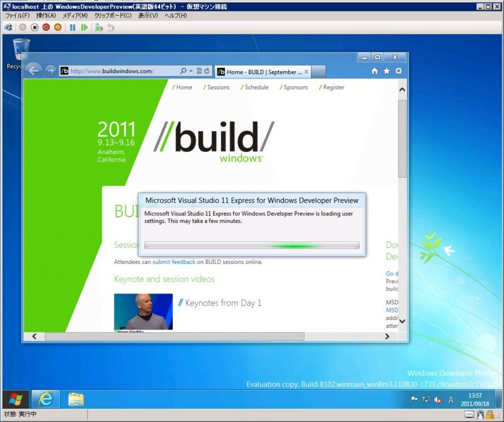
Task: Turn off the VM with the stop icon
Action: [35, 27]
